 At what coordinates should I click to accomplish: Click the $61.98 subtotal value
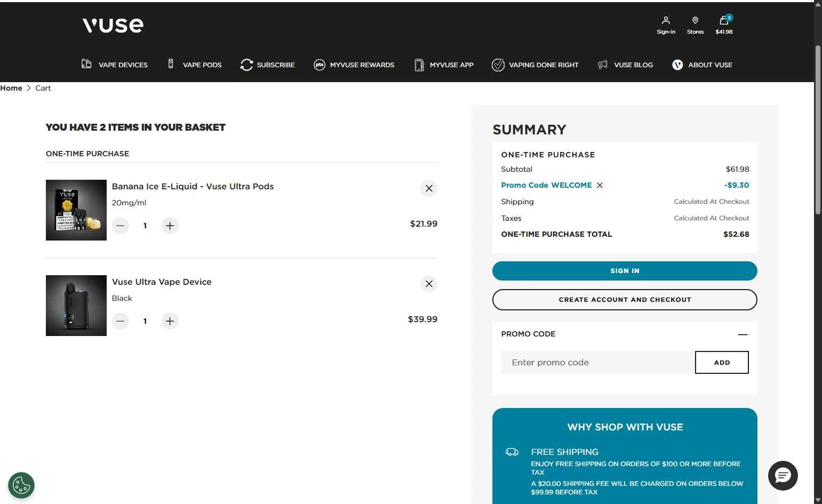(x=737, y=169)
